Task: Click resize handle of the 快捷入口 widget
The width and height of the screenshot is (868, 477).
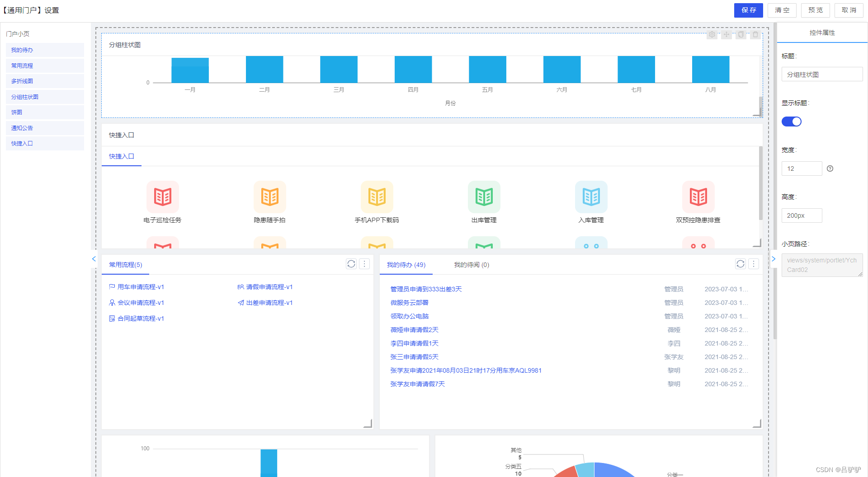Action: (757, 243)
